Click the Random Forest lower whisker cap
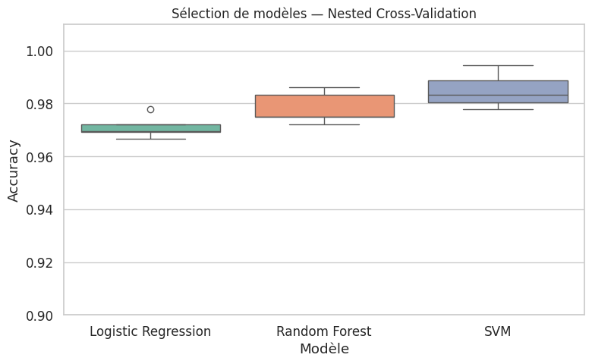This screenshot has height=364, width=592. point(324,124)
